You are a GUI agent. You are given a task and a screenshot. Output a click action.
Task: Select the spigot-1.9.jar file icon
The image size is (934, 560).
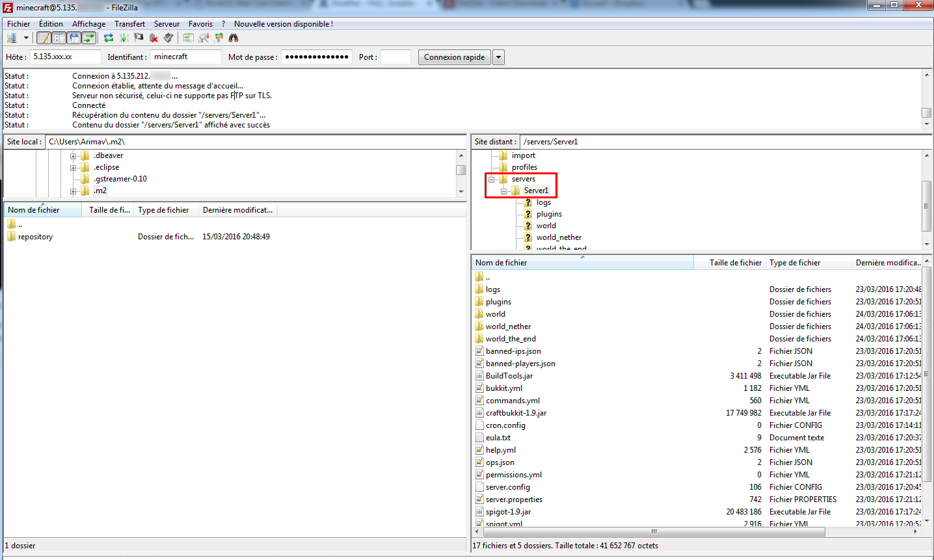click(x=479, y=512)
